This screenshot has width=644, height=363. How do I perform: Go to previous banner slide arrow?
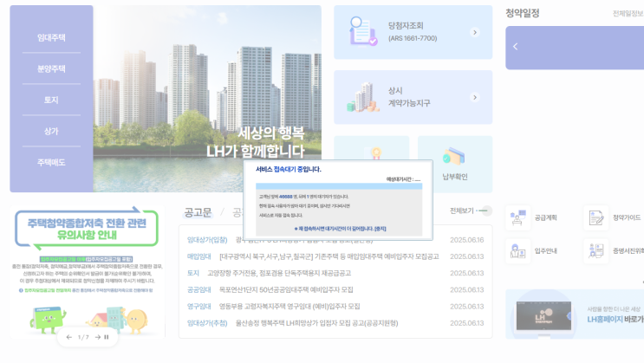coord(69,337)
